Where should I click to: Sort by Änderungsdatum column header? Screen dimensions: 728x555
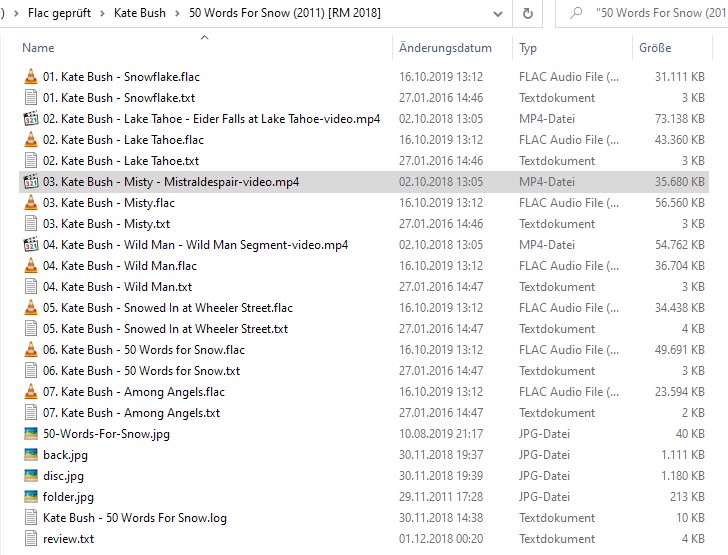pos(445,48)
